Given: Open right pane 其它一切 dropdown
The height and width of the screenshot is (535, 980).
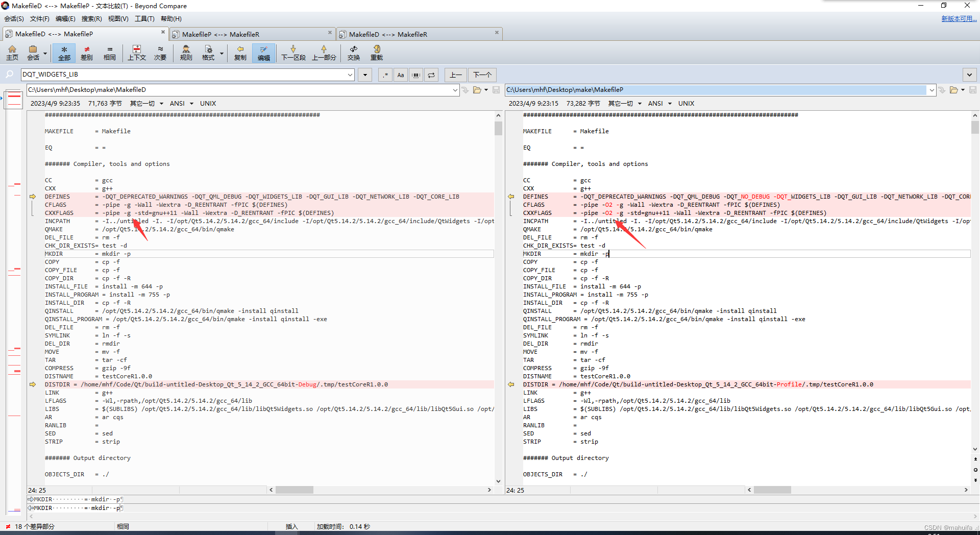Looking at the screenshot, I should pyautogui.click(x=625, y=104).
